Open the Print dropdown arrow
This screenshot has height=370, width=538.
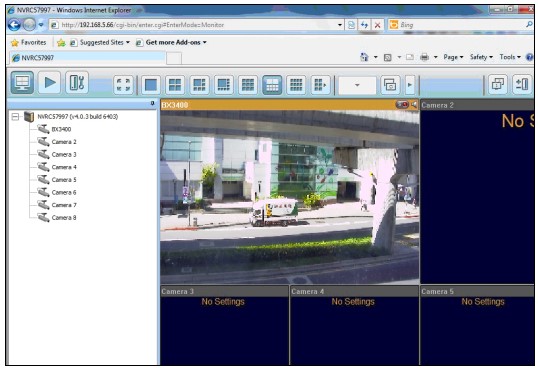(435, 57)
